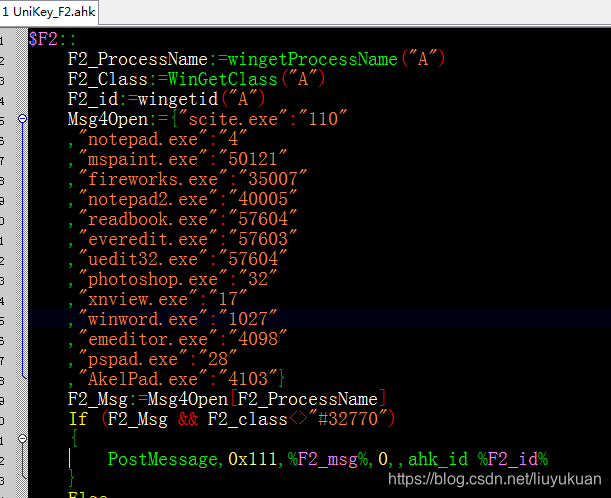The height and width of the screenshot is (498, 611).
Task: Click the "emeditor.exe" entry line
Action: click(x=177, y=339)
